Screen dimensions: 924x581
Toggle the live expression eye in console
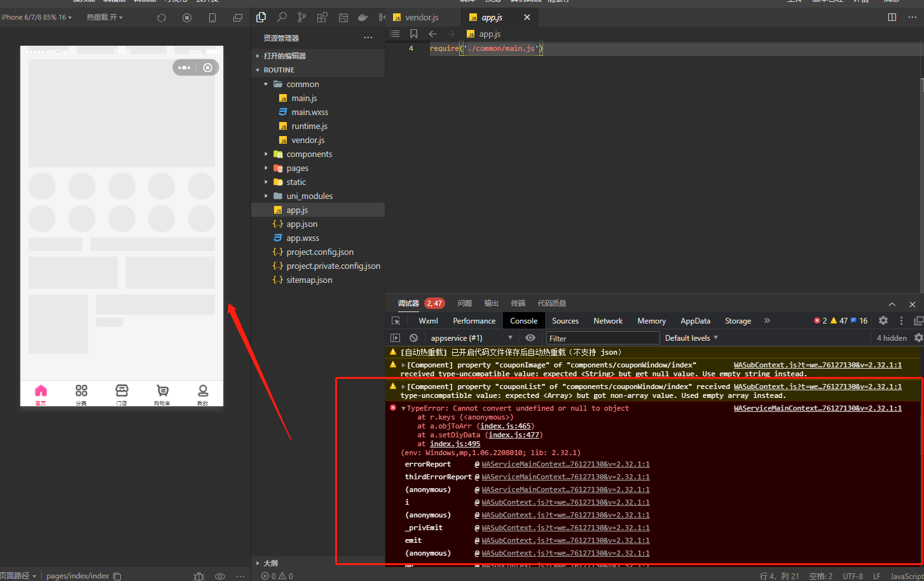coord(530,338)
